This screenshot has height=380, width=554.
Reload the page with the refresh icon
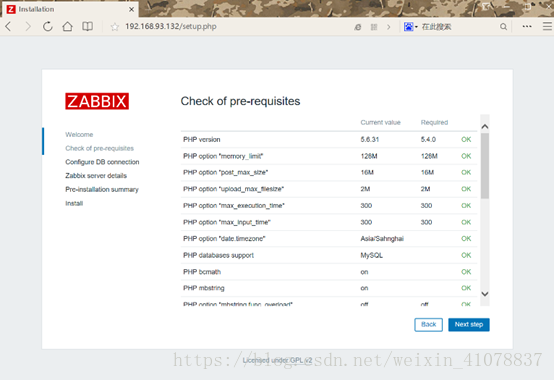pos(48,26)
